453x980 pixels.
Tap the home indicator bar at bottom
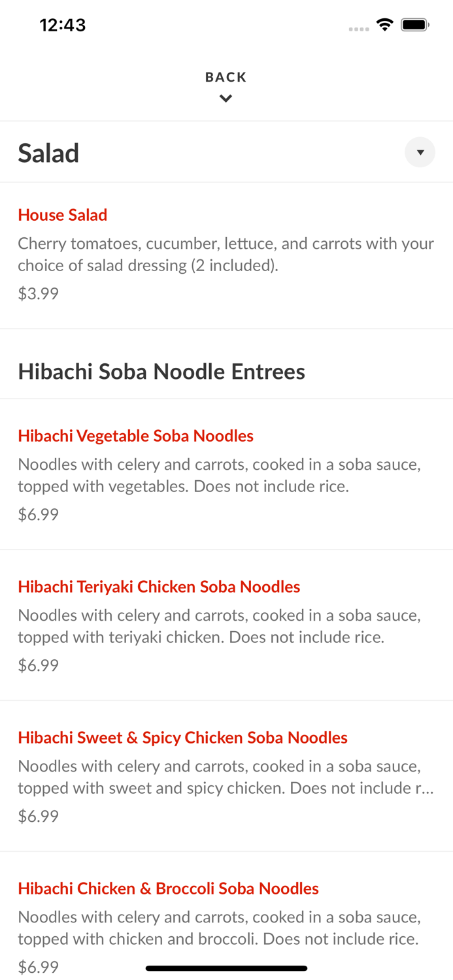click(x=226, y=968)
